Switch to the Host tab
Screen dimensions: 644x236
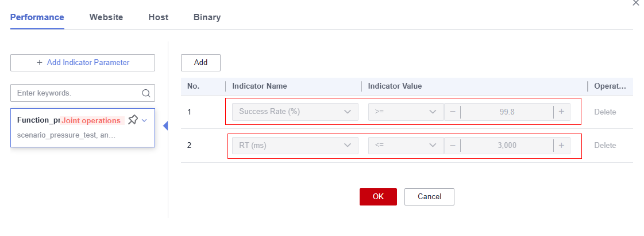[x=159, y=17]
